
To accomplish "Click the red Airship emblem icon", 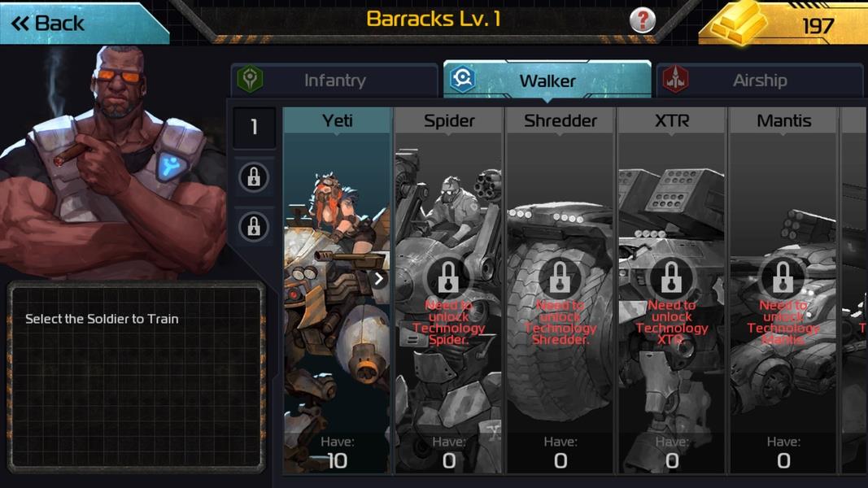I will coord(675,79).
